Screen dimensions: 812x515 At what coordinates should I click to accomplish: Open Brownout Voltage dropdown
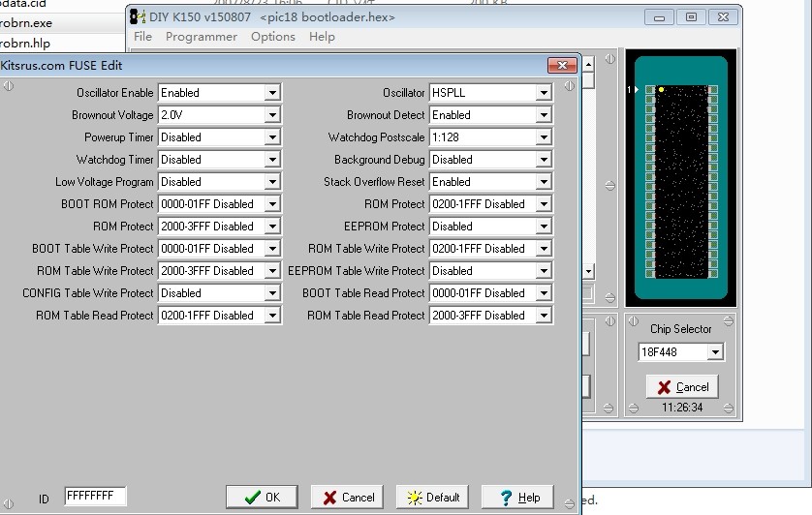(272, 115)
